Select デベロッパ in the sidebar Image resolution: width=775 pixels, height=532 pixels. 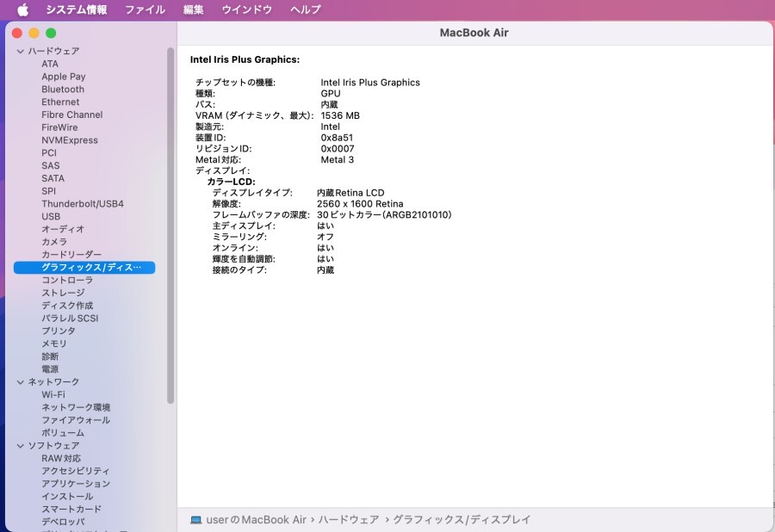click(x=63, y=522)
